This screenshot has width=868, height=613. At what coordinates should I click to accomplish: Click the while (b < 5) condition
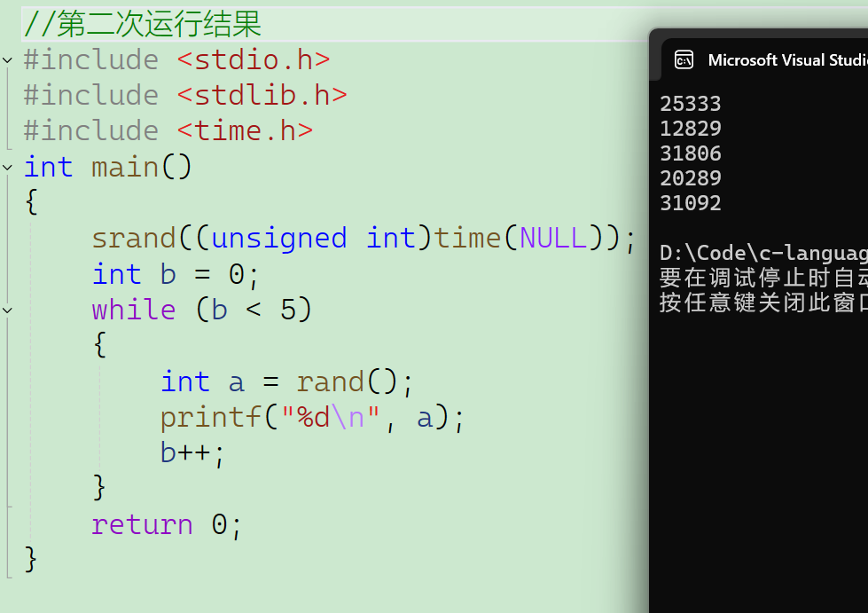[x=202, y=310]
